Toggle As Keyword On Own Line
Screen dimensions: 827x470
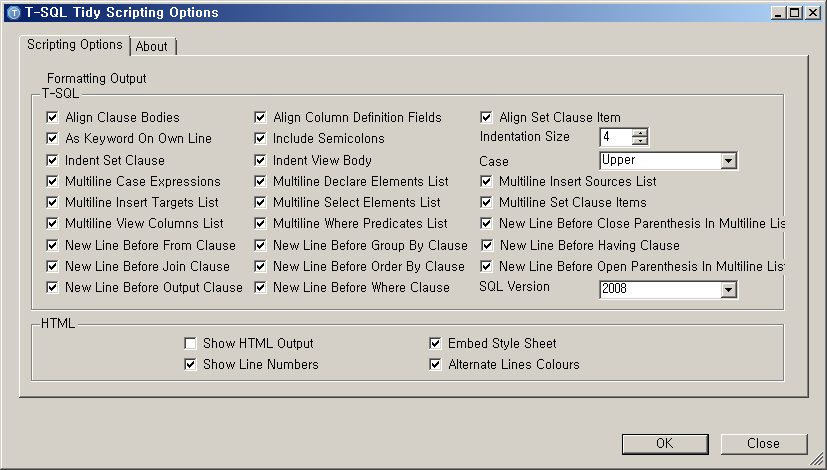[x=52, y=138]
